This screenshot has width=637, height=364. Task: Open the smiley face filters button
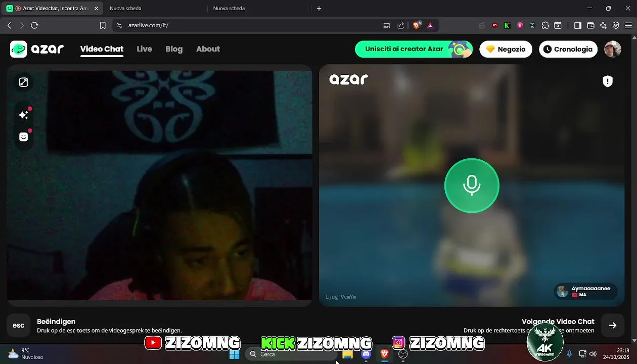[23, 136]
